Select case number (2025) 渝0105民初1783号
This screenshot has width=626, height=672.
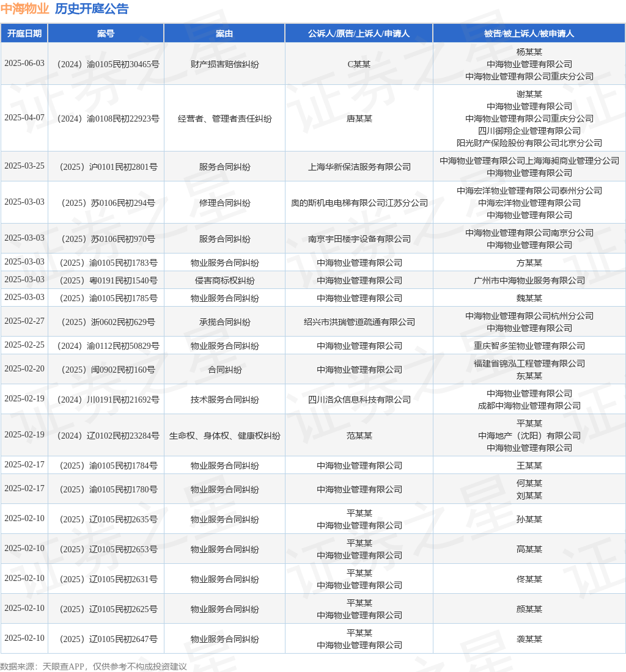108,263
